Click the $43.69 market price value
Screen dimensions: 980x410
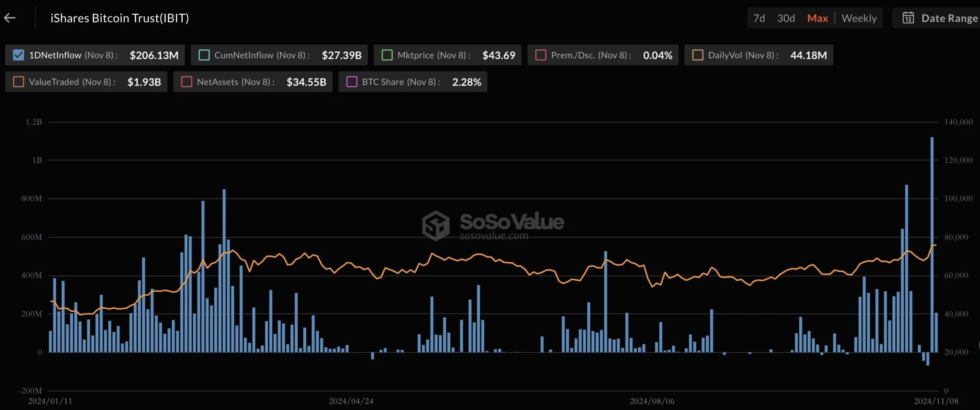(498, 55)
